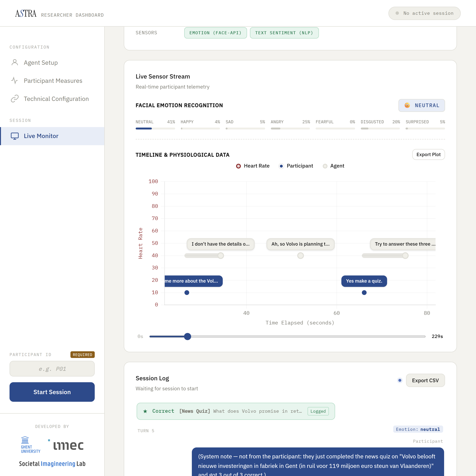Click the 'Yes make a quiz.' participant bubble
This screenshot has height=476, width=476.
point(364,281)
